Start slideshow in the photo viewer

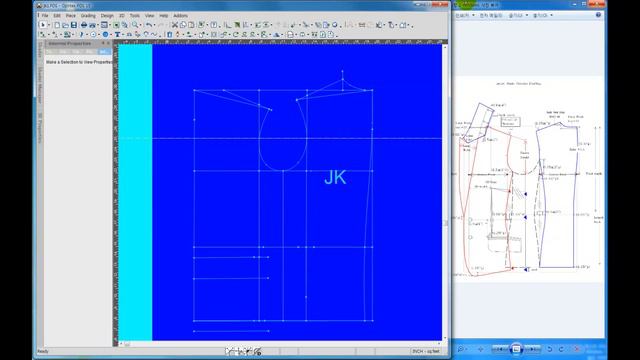516,349
